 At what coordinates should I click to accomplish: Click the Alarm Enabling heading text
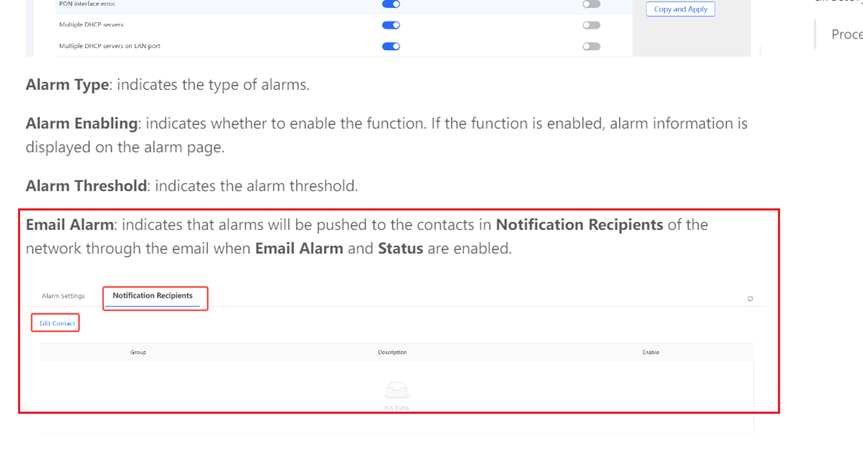[81, 123]
